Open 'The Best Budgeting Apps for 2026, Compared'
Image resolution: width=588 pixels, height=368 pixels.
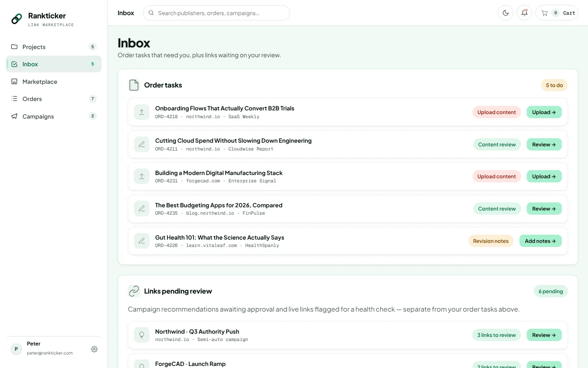click(219, 205)
